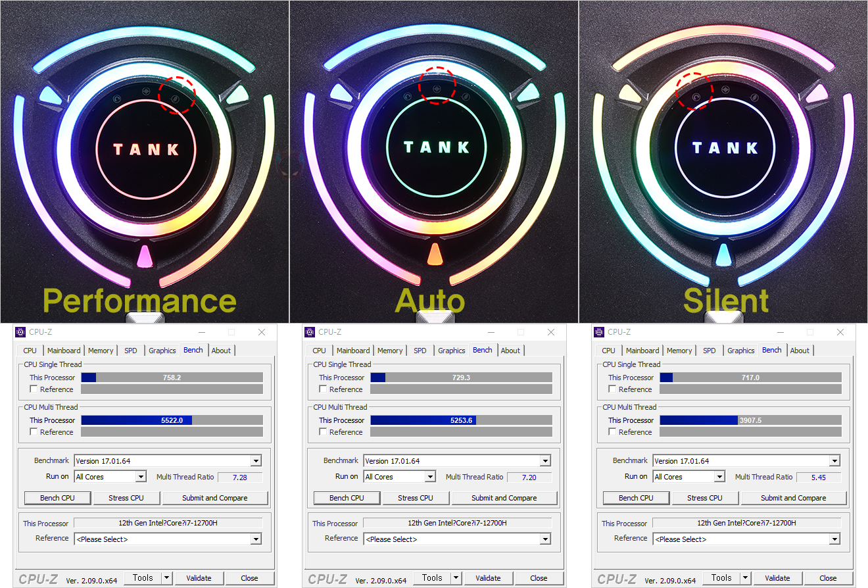Switch to Memory tab in middle CPU-Z window

390,351
